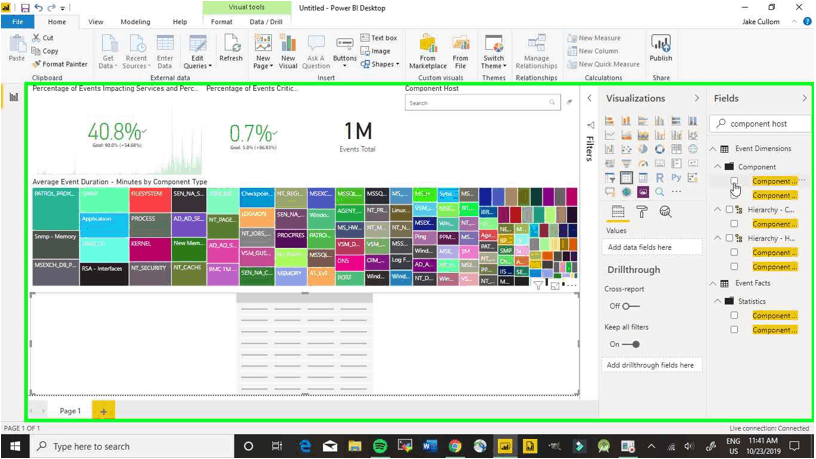The width and height of the screenshot is (816, 459).
Task: Open treemap focus mode icon
Action: pyautogui.click(x=555, y=286)
